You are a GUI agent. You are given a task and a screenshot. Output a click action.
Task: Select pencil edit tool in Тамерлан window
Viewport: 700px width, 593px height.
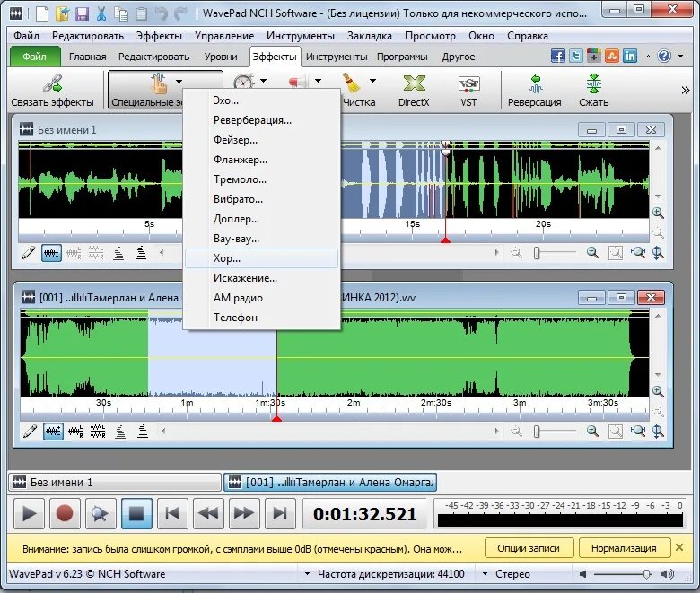pyautogui.click(x=30, y=432)
